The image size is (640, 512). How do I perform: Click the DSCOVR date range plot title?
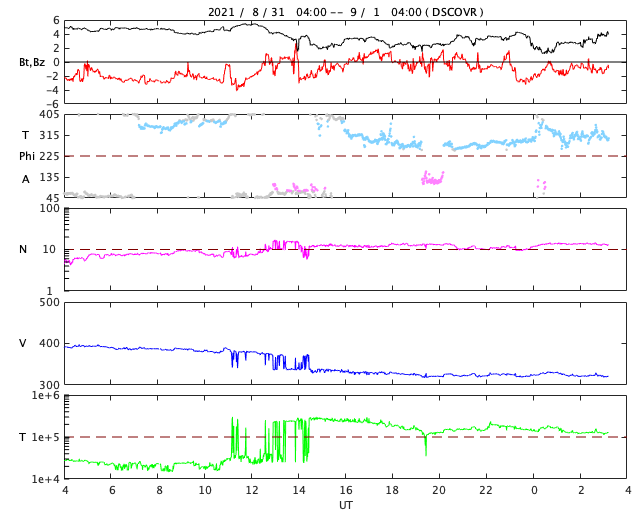pyautogui.click(x=345, y=12)
